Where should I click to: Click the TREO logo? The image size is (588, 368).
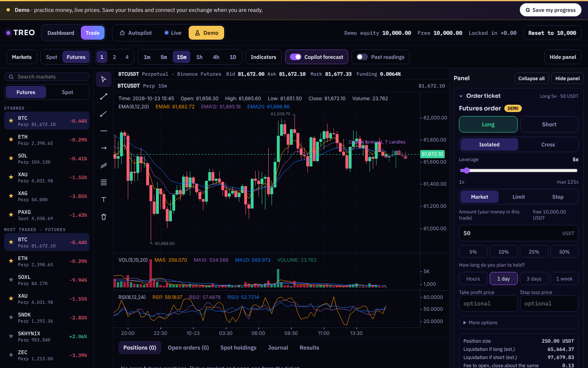[x=20, y=33]
